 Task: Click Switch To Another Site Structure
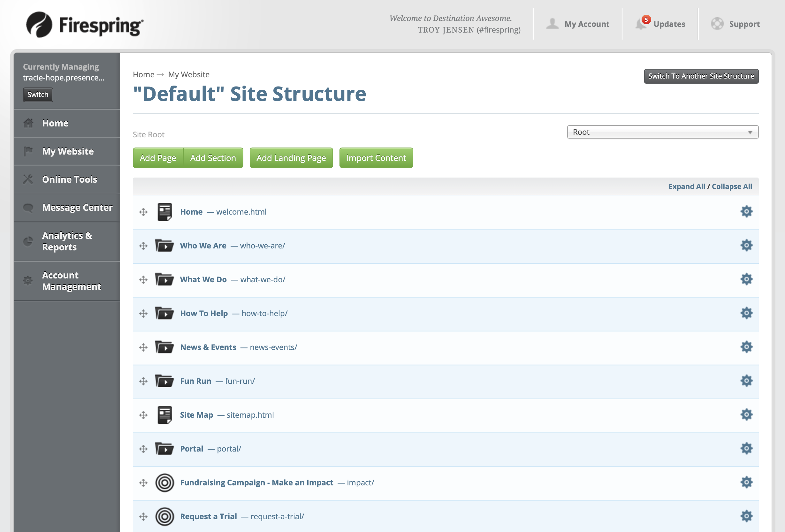[x=701, y=76]
